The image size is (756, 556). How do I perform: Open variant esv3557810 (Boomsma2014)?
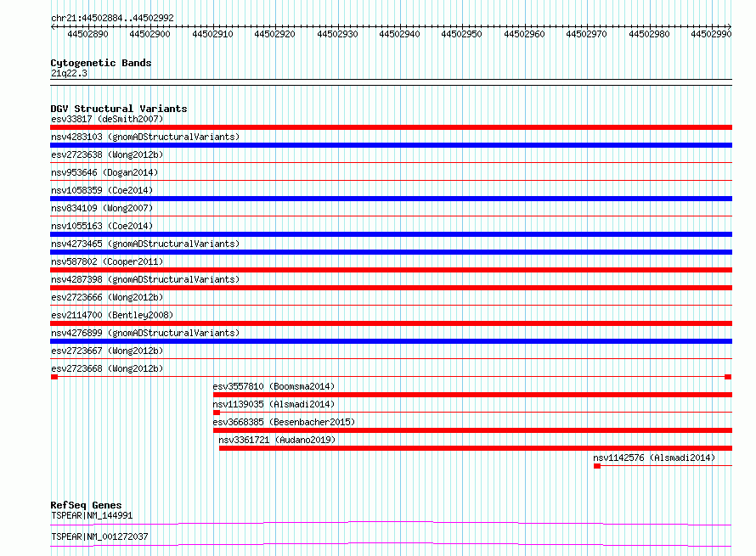point(274,386)
